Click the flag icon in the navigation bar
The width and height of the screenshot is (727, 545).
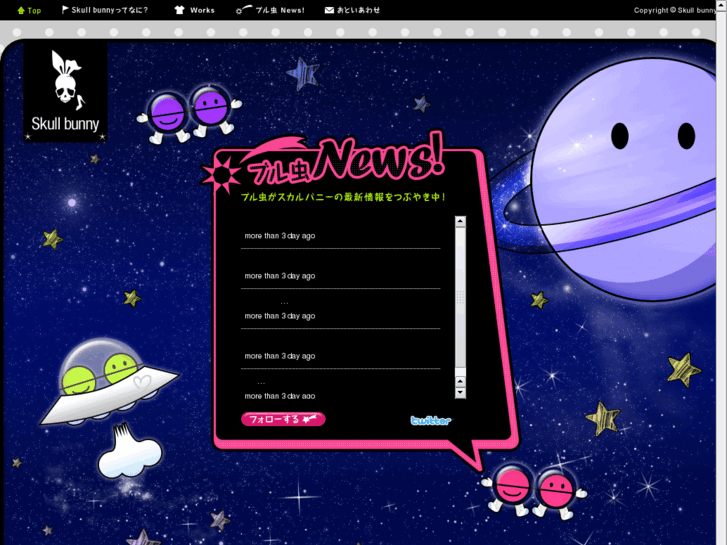click(65, 10)
